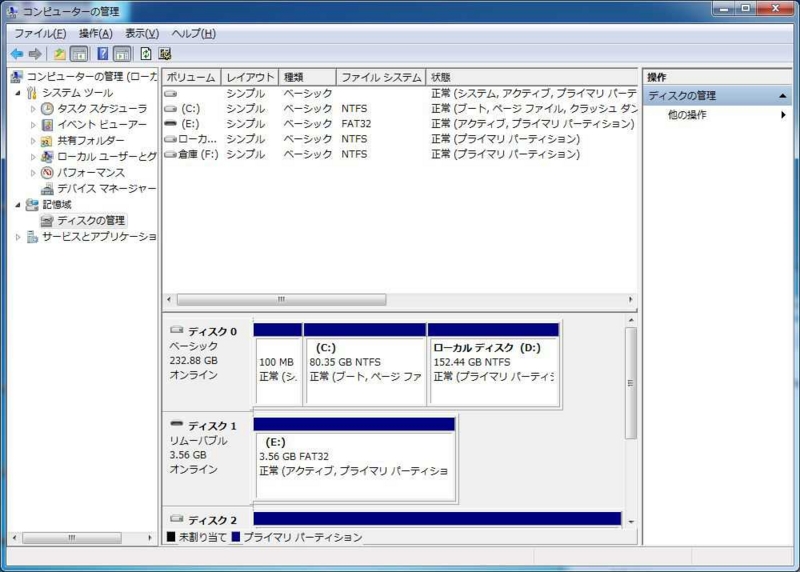Screen dimensions: 800x572
Task: Sort by 種類 column header
Action: 308,77
